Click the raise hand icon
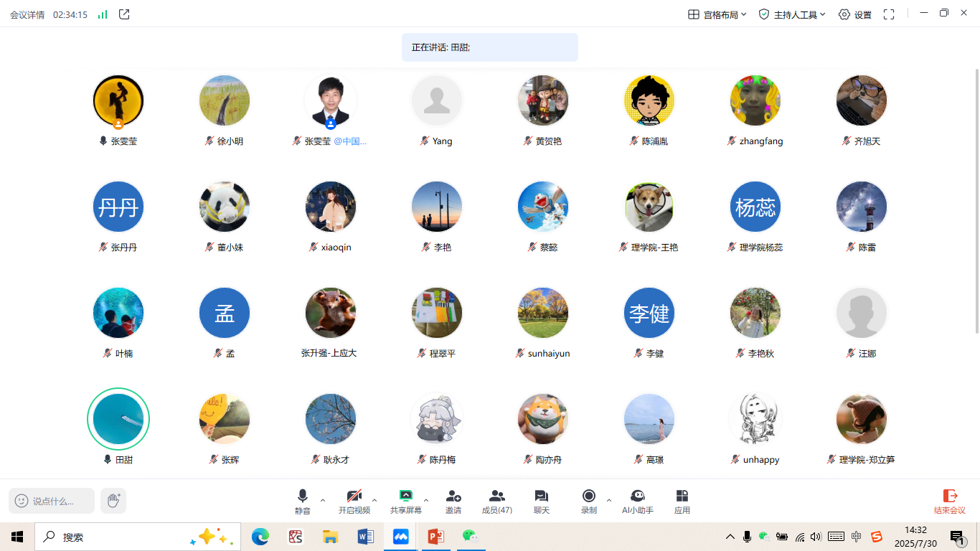980x551 pixels. click(x=113, y=501)
